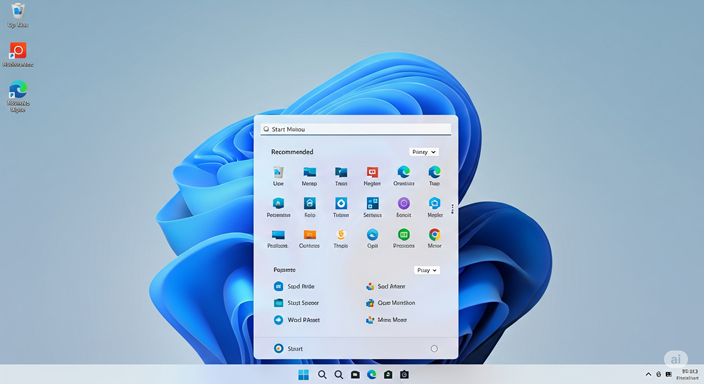
Task: Click the search magnifier right beside the Windows logo
Action: [x=322, y=375]
